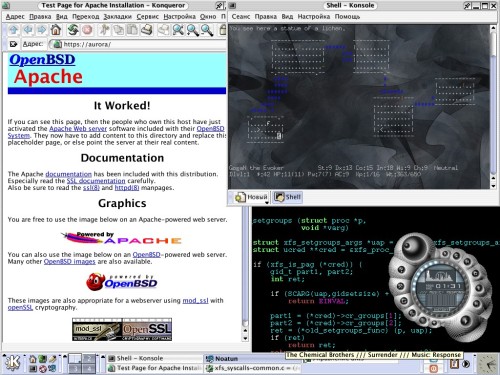Click the Powered by Apache feather image

(121, 238)
